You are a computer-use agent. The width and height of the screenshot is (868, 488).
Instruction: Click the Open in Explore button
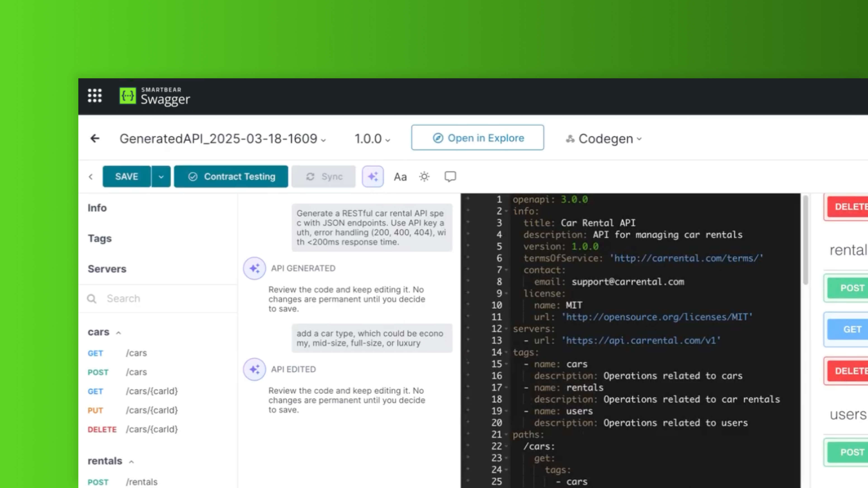coord(477,138)
